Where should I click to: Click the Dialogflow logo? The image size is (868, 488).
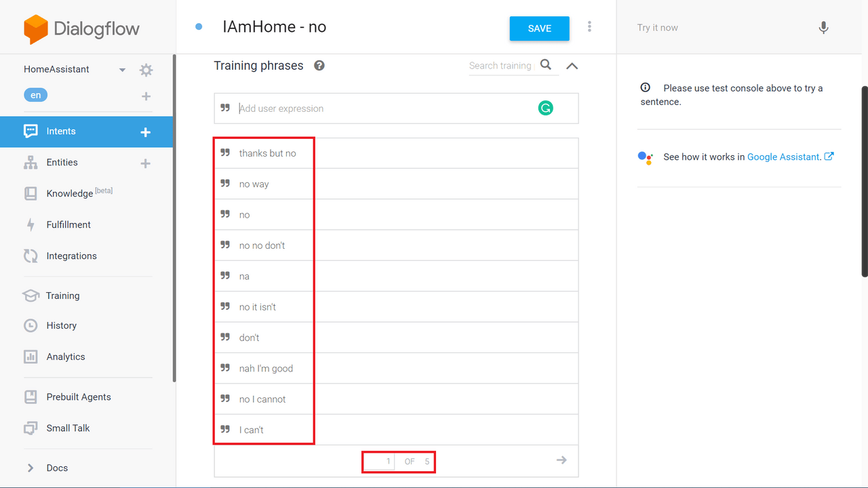pos(81,29)
